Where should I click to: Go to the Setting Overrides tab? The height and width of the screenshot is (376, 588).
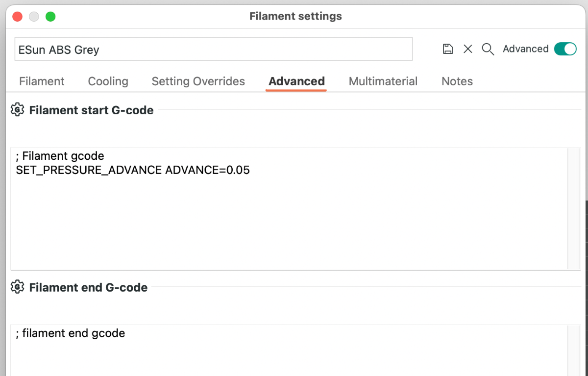coord(198,81)
